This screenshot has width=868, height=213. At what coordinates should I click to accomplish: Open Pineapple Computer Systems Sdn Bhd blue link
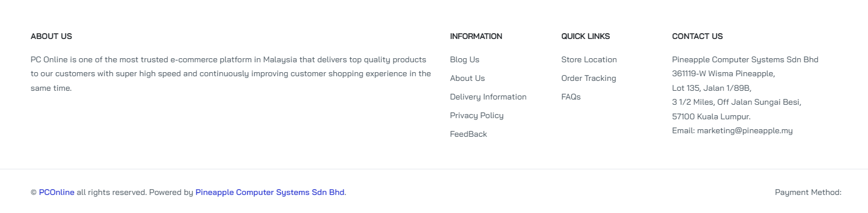click(270, 192)
